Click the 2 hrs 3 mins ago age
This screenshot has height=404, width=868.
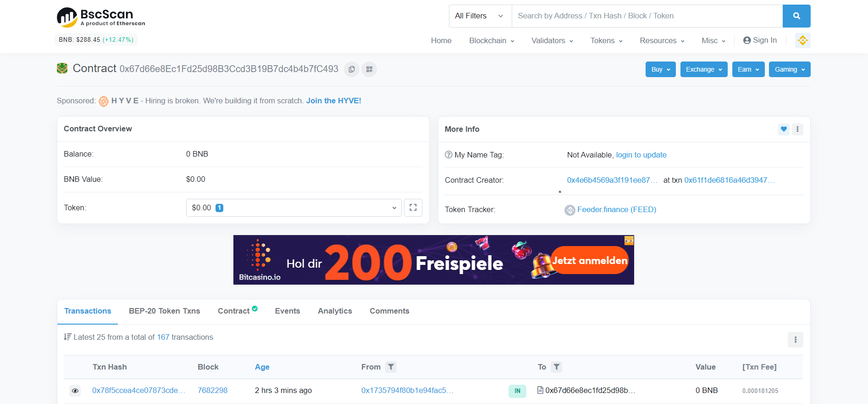(283, 391)
